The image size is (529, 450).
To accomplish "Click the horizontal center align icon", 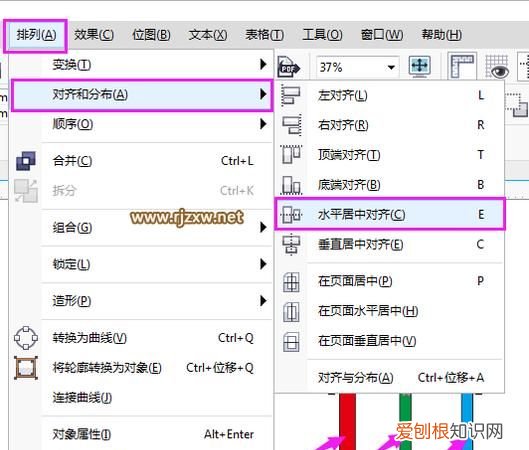I will (x=291, y=215).
